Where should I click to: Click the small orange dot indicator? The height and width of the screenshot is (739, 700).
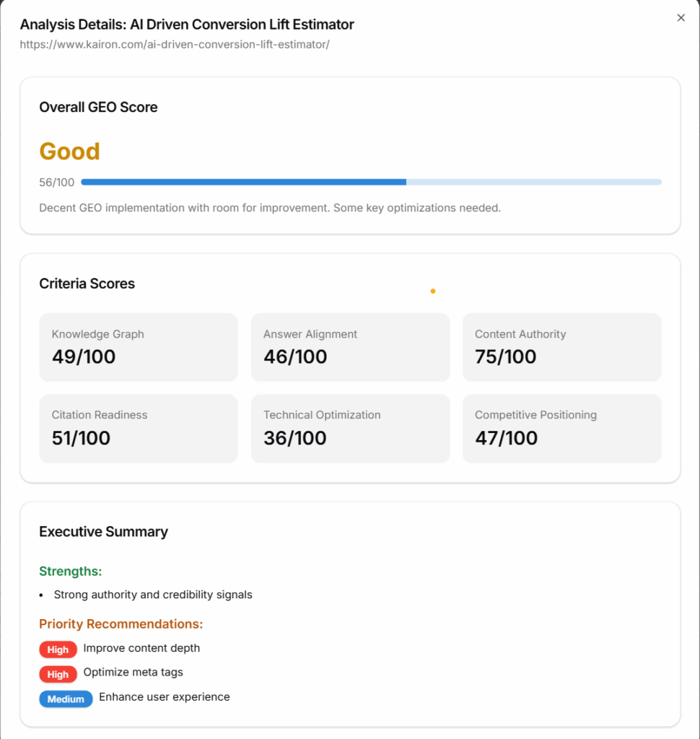tap(433, 291)
